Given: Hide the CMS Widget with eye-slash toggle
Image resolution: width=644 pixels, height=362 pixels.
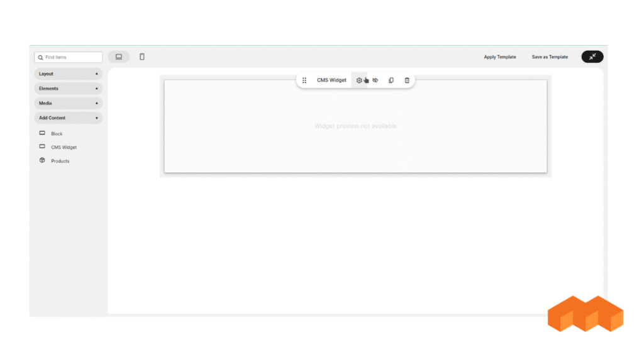Looking at the screenshot, I should coord(375,80).
